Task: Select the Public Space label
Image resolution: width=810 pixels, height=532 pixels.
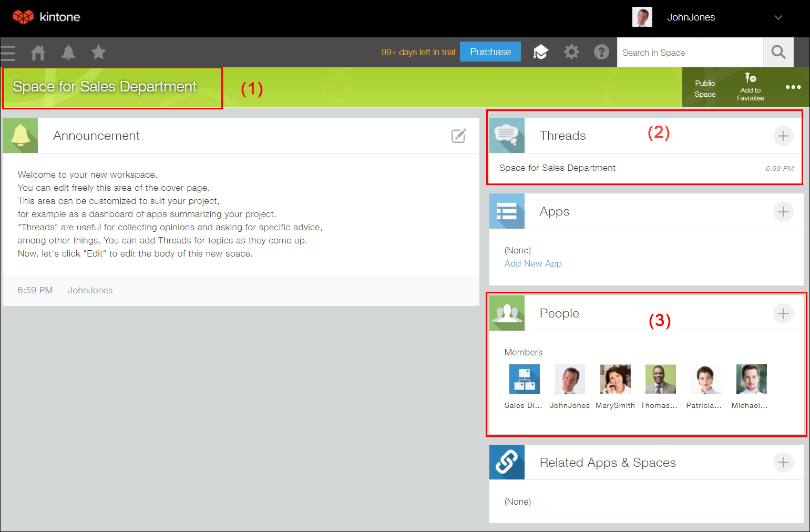Action: coord(704,87)
